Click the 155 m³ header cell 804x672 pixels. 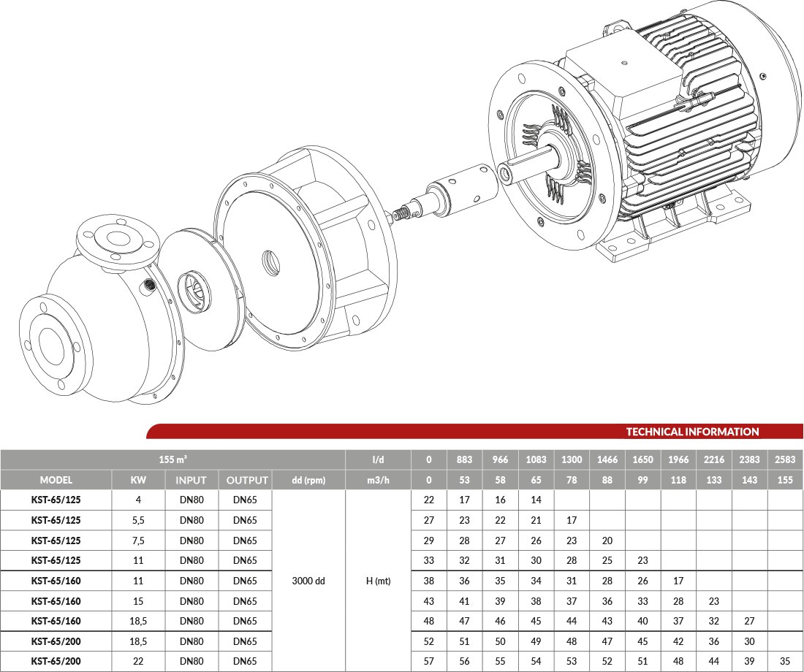172,459
